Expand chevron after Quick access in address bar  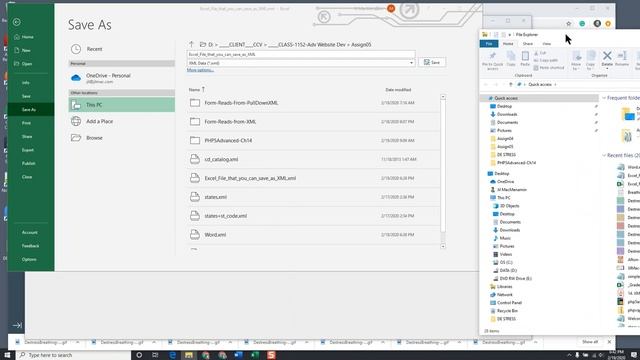pos(556,84)
